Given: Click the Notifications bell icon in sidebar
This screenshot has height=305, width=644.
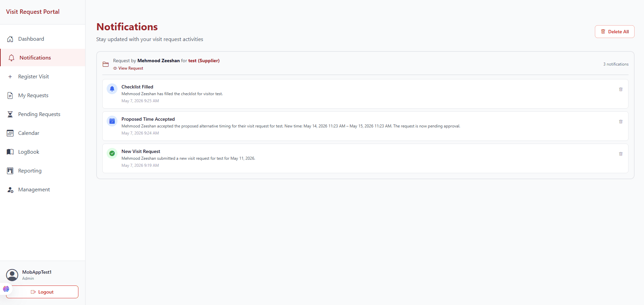Looking at the screenshot, I should 11,58.
